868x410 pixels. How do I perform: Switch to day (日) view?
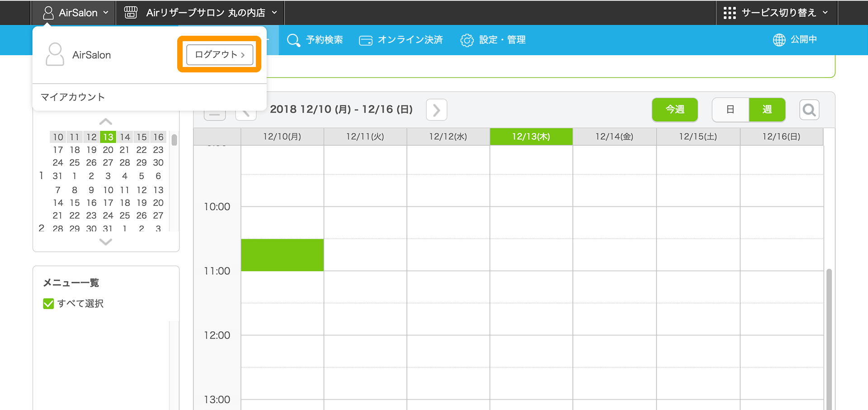click(x=730, y=110)
